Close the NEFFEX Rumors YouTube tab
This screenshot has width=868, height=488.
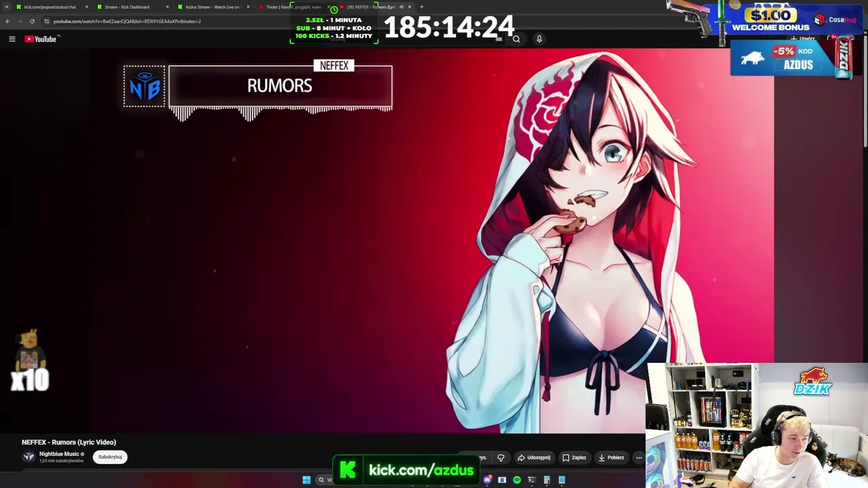point(410,7)
